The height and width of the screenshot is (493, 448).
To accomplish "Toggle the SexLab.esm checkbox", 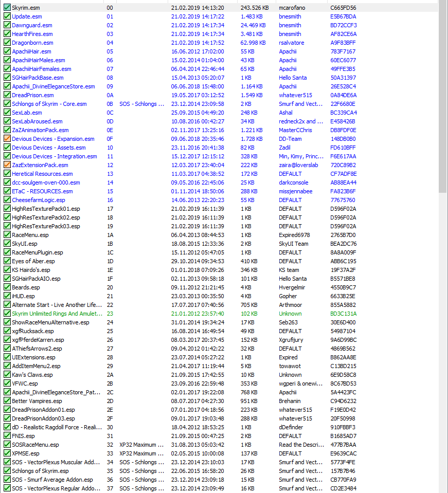I will 7,113.
